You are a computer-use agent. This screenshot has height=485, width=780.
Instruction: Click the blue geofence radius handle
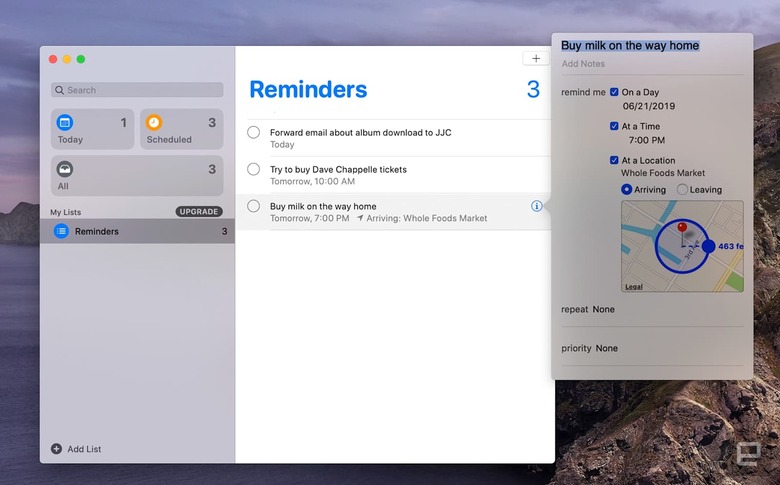(709, 246)
